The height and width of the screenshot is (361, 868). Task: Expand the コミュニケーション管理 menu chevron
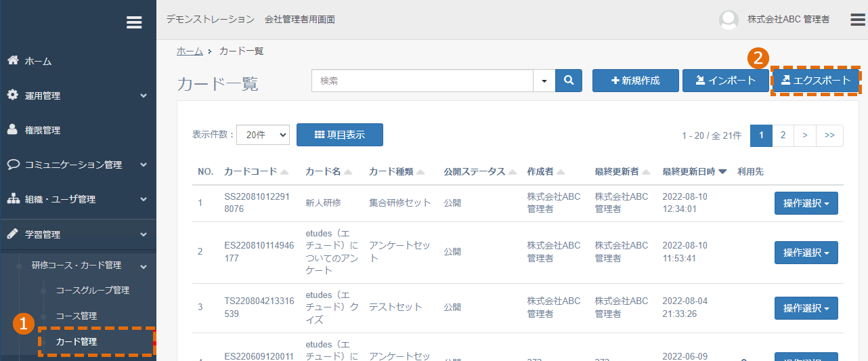pyautogui.click(x=144, y=165)
